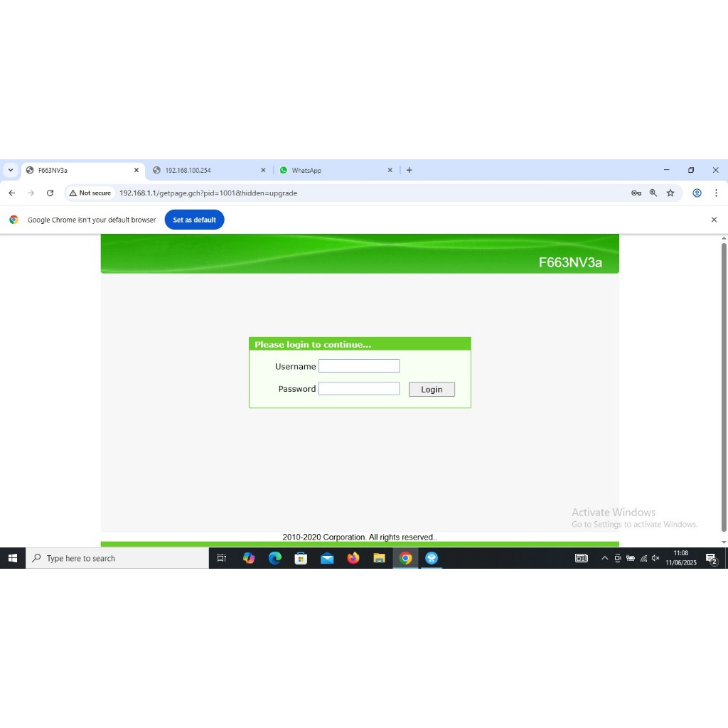Show hidden system tray icons

(605, 559)
